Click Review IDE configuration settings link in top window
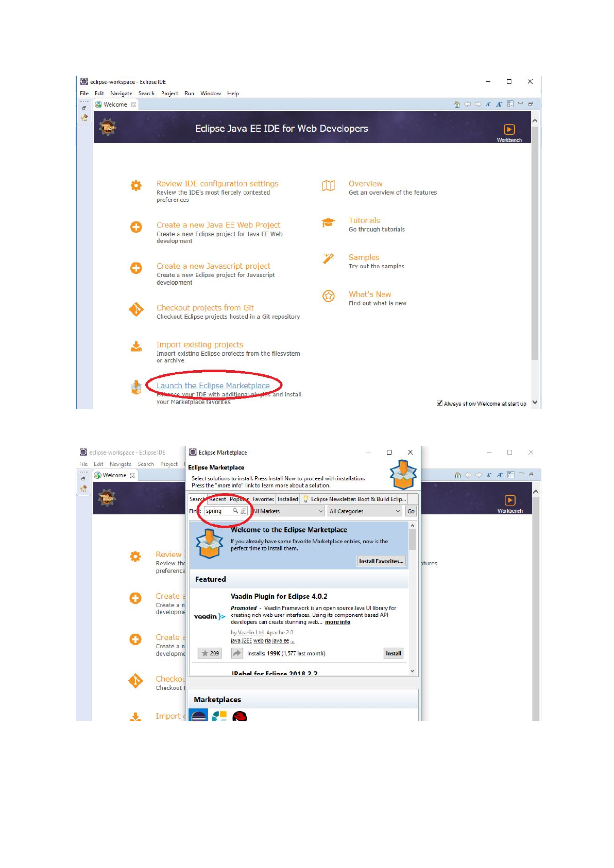Image resolution: width=614 pixels, height=868 pixels. tap(217, 184)
